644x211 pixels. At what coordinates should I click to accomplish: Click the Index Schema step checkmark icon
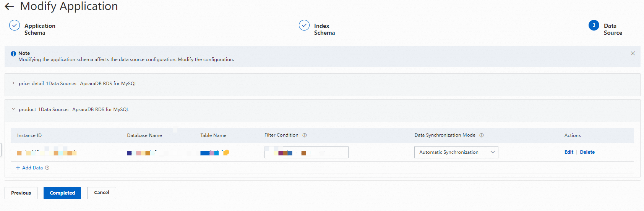(304, 25)
